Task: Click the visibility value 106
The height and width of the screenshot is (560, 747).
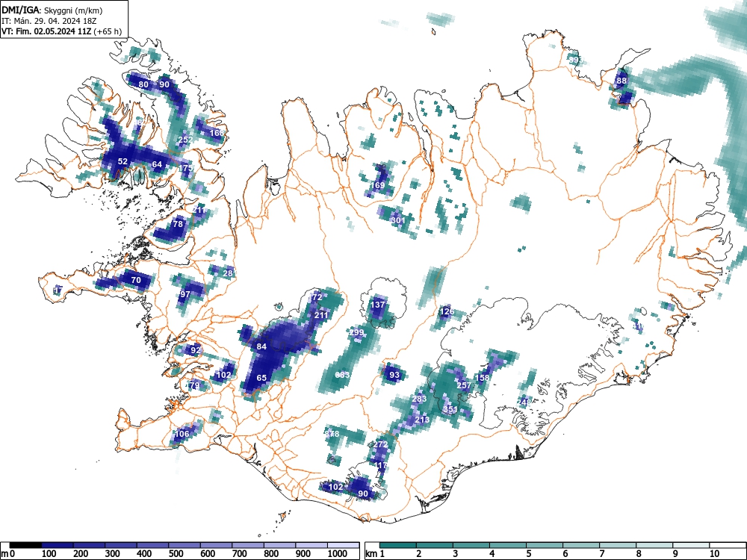Action: [x=182, y=434]
